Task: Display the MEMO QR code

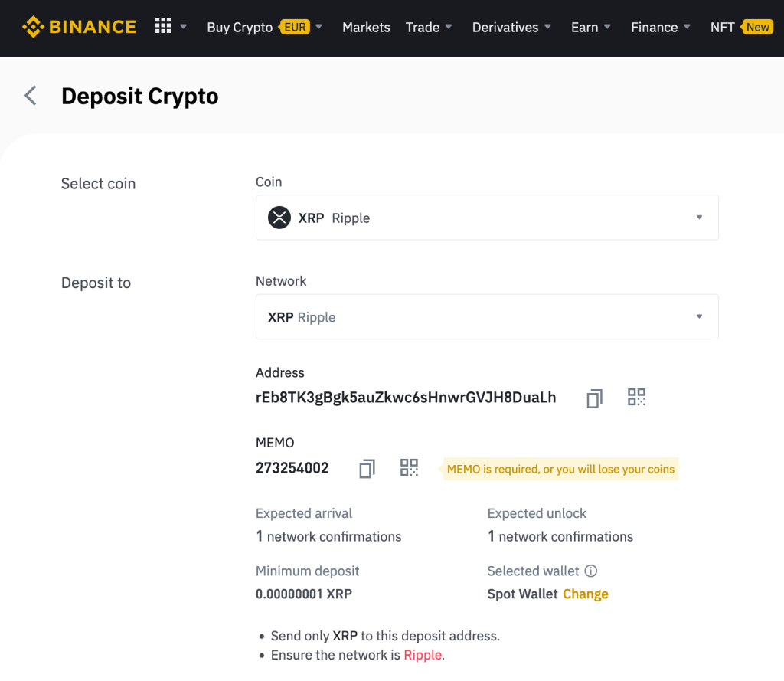Action: pyautogui.click(x=409, y=467)
